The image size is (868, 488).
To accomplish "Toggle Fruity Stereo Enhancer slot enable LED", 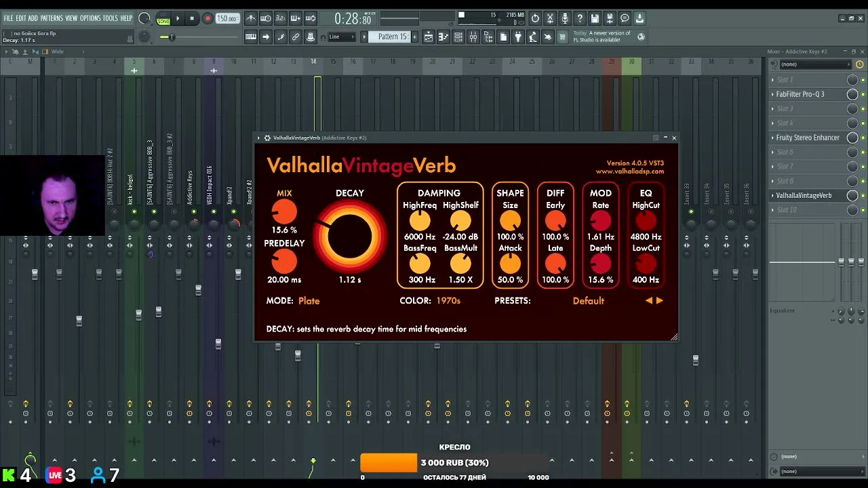I will click(x=863, y=138).
